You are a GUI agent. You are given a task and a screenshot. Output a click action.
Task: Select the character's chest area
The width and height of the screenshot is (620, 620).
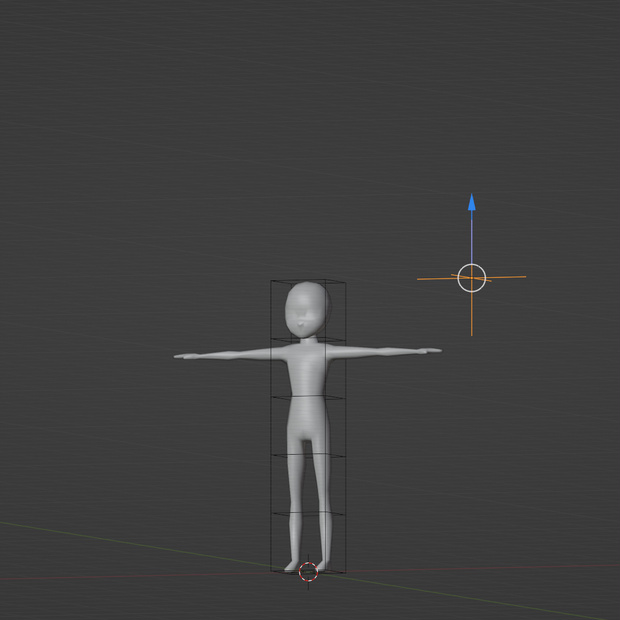(308, 370)
